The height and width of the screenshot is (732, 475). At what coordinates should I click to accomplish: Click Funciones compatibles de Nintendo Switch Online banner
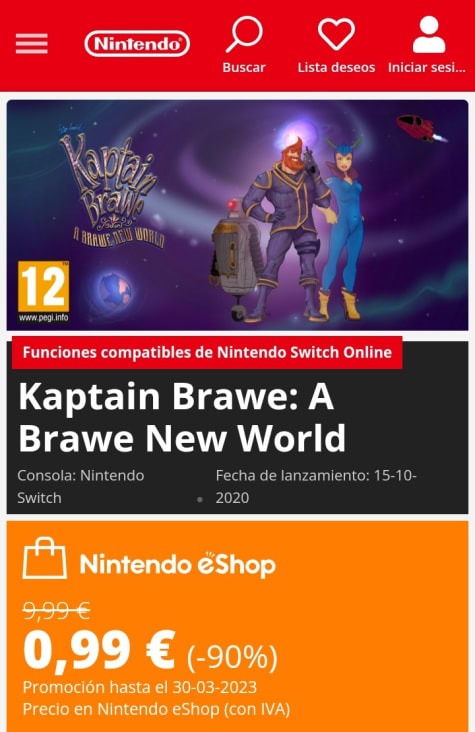tap(207, 352)
